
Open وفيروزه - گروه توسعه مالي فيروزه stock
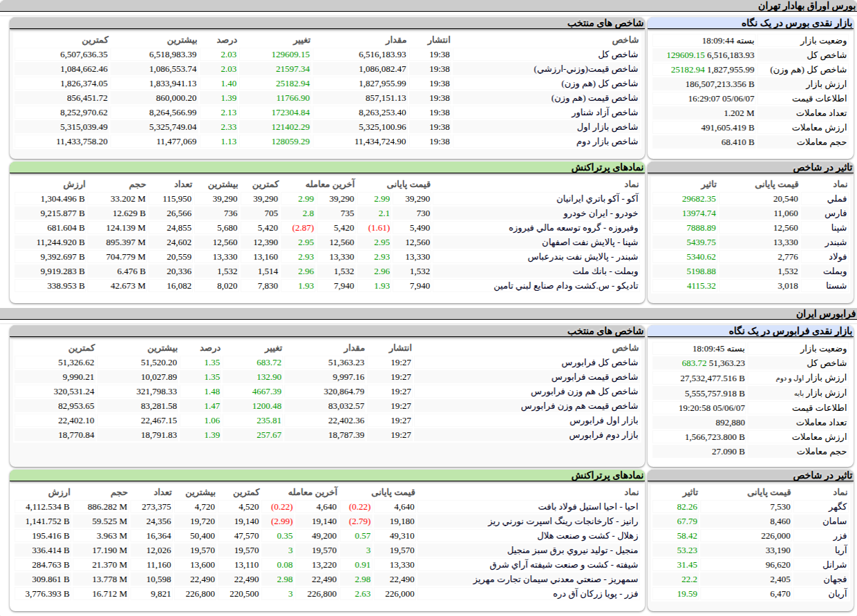(574, 228)
